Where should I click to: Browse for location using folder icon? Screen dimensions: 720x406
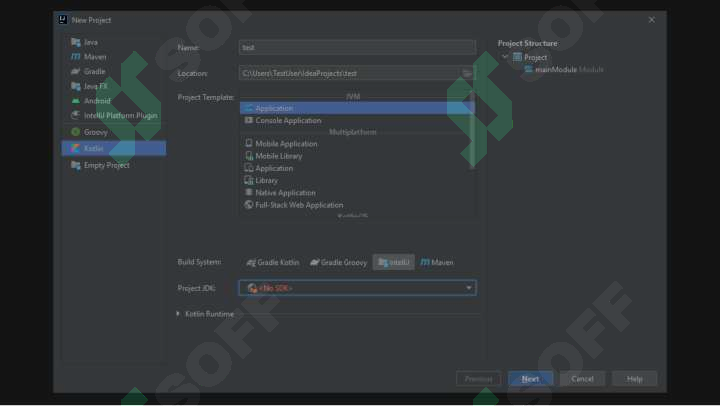click(467, 73)
